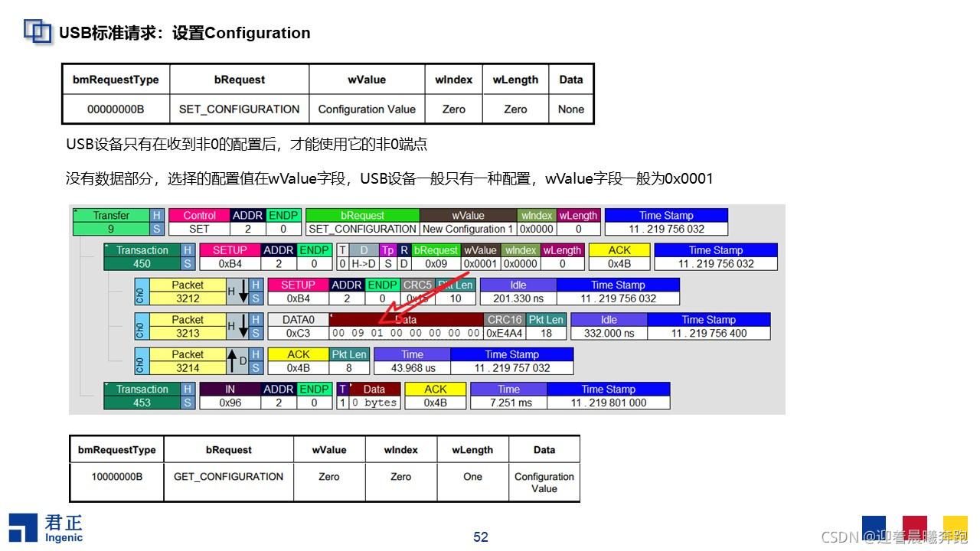
Task: Click the SET_CONFIGURATION bRequest field in Transfer 9
Action: tap(362, 222)
